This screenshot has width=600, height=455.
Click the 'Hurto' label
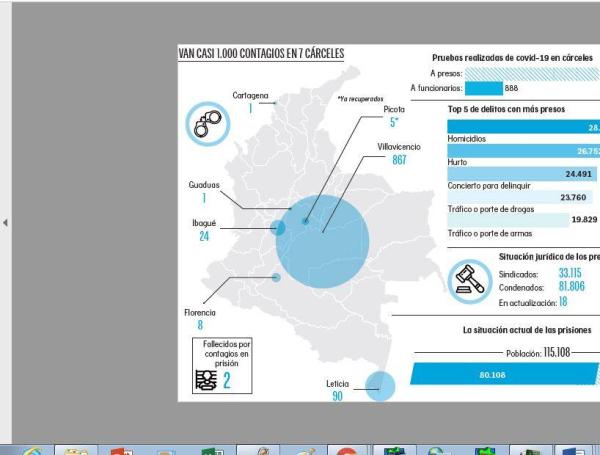tap(457, 162)
